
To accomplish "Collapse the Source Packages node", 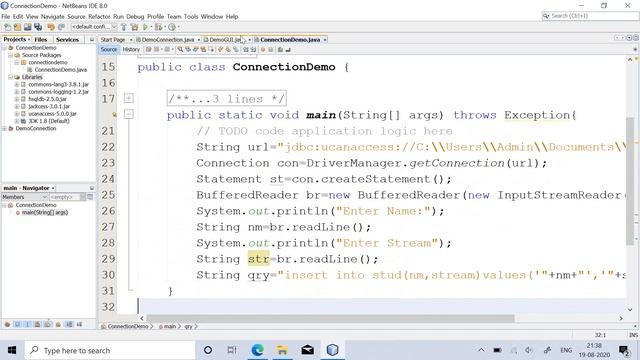I will pyautogui.click(x=11, y=55).
